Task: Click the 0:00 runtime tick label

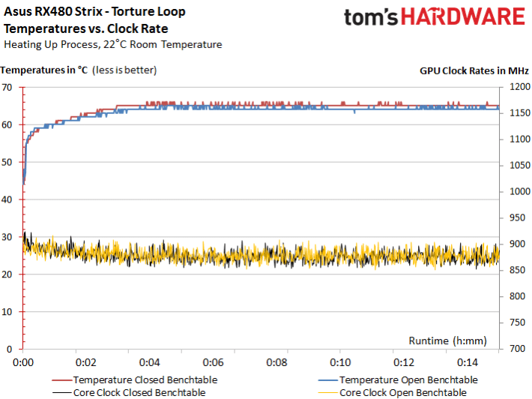Action: tap(23, 363)
